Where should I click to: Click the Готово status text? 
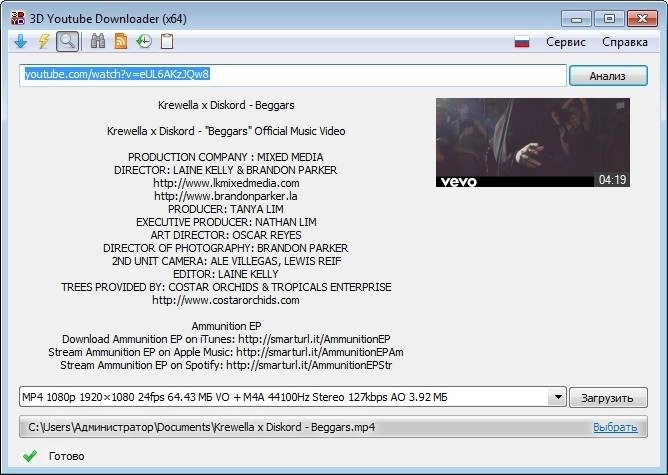(66, 456)
